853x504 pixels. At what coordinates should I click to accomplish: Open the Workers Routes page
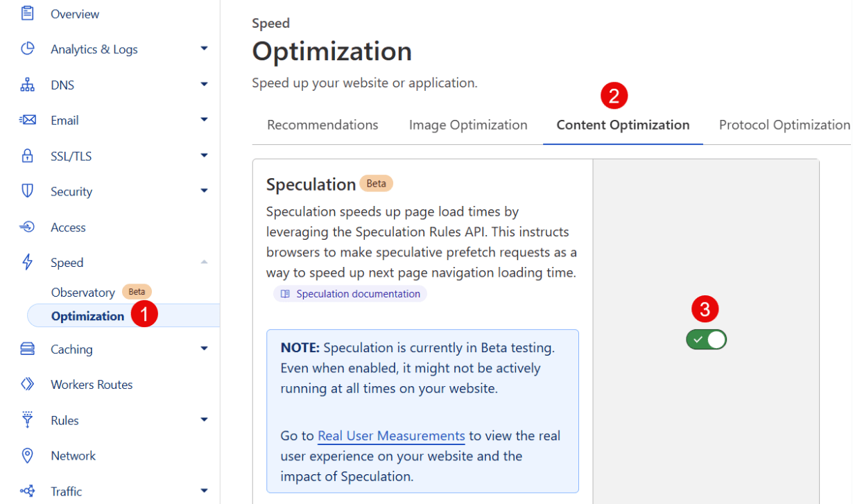92,385
